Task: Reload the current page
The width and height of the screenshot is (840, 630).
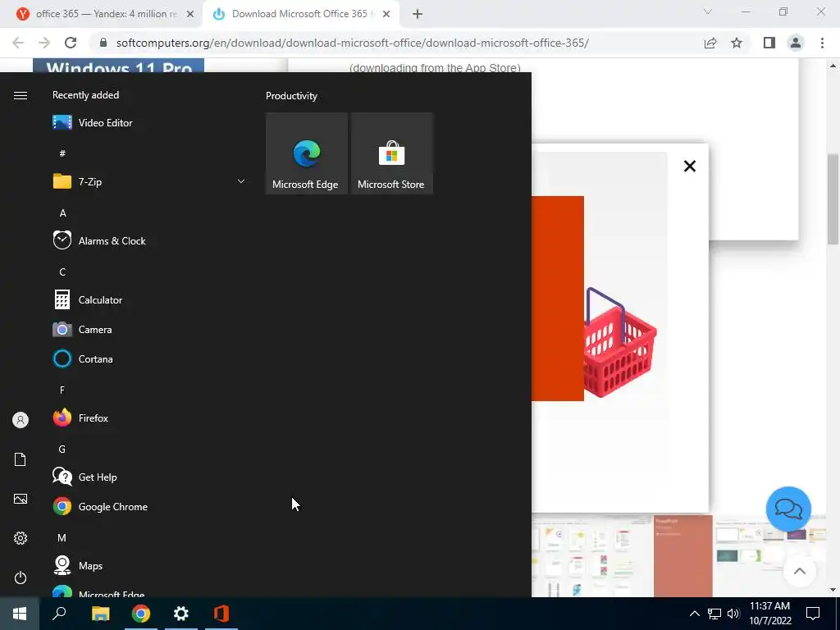Action: pos(71,43)
